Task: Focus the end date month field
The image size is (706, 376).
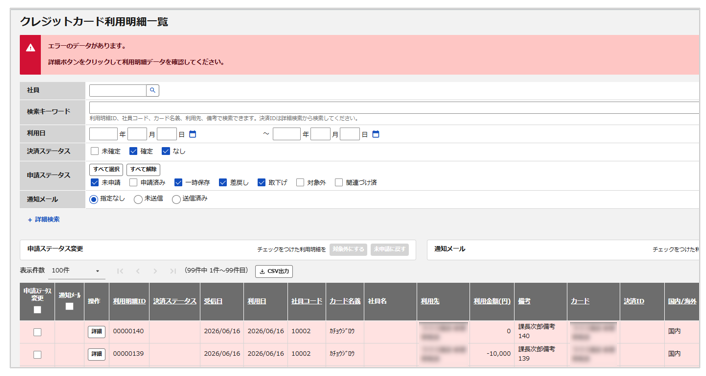Action: 321,134
